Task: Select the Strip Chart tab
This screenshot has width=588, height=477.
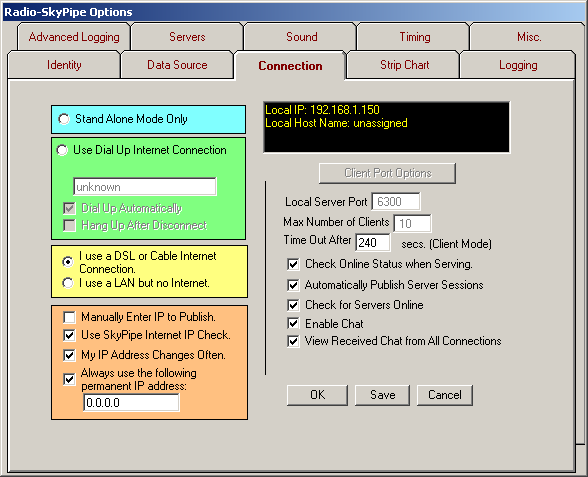Action: 404,65
